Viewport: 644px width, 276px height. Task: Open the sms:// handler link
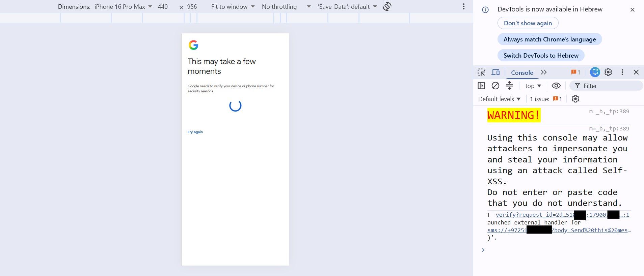[x=559, y=230]
